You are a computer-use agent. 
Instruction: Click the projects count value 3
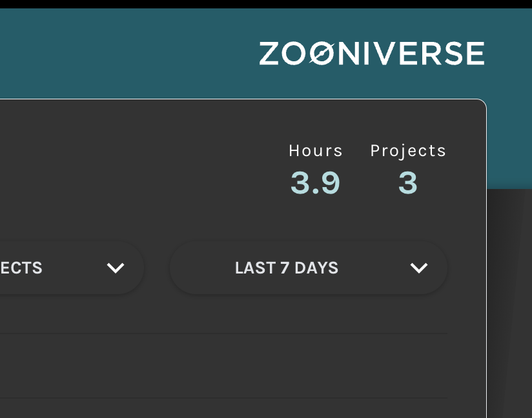pos(408,183)
